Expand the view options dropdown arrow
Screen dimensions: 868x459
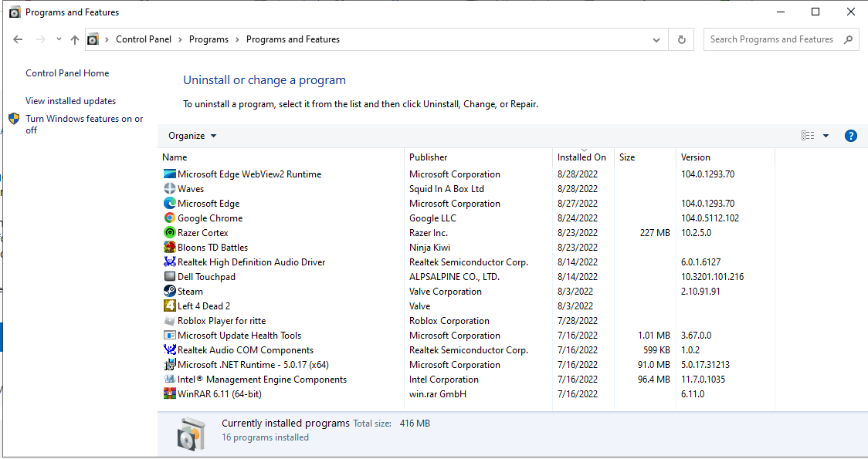(826, 136)
